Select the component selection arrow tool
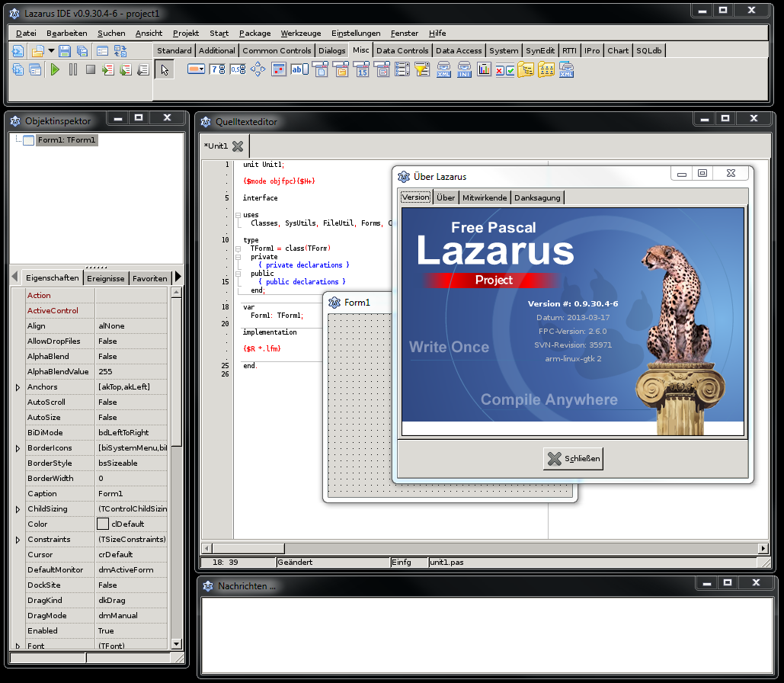Viewport: 784px width, 683px height. click(165, 70)
